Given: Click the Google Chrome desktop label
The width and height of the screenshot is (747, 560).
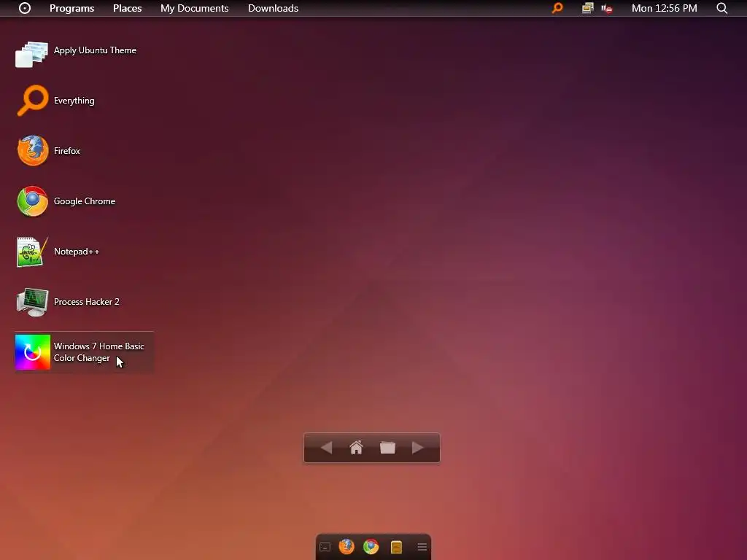Looking at the screenshot, I should (x=85, y=201).
